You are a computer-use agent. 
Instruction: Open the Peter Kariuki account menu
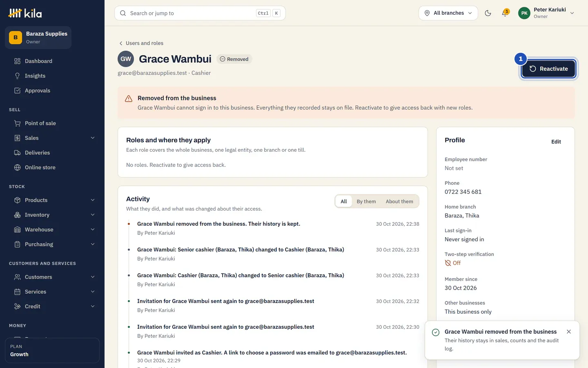pos(547,13)
